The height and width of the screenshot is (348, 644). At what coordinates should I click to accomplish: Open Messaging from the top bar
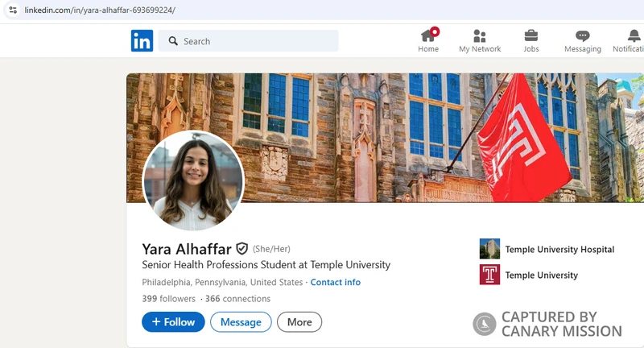pos(582,41)
